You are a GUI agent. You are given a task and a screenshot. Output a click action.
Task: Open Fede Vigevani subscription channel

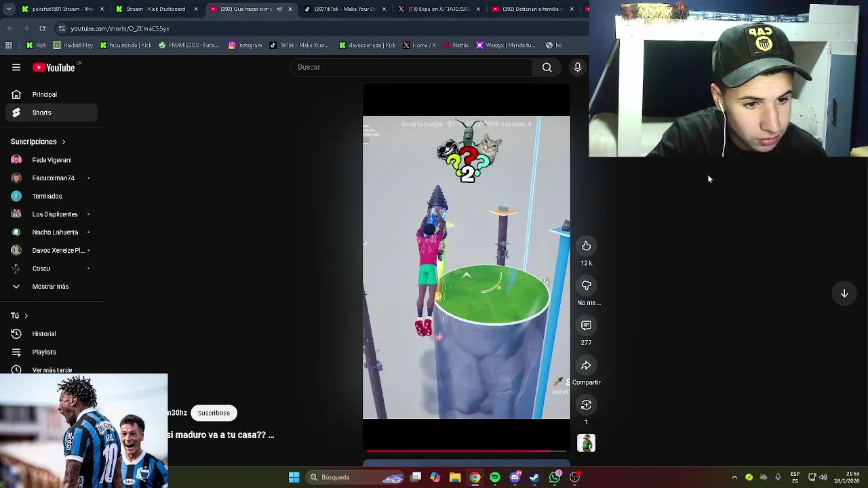52,160
